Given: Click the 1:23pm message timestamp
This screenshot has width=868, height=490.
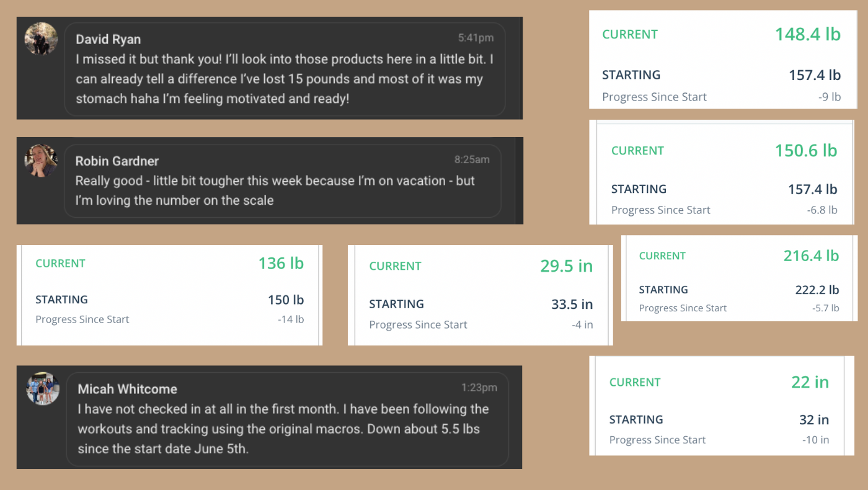Looking at the screenshot, I should pyautogui.click(x=479, y=388).
